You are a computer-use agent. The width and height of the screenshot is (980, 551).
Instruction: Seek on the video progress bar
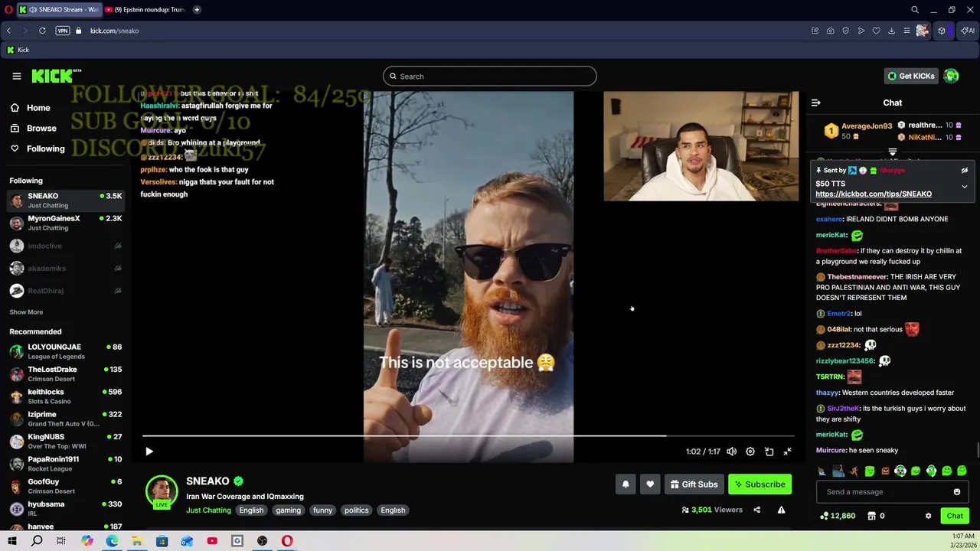point(468,436)
